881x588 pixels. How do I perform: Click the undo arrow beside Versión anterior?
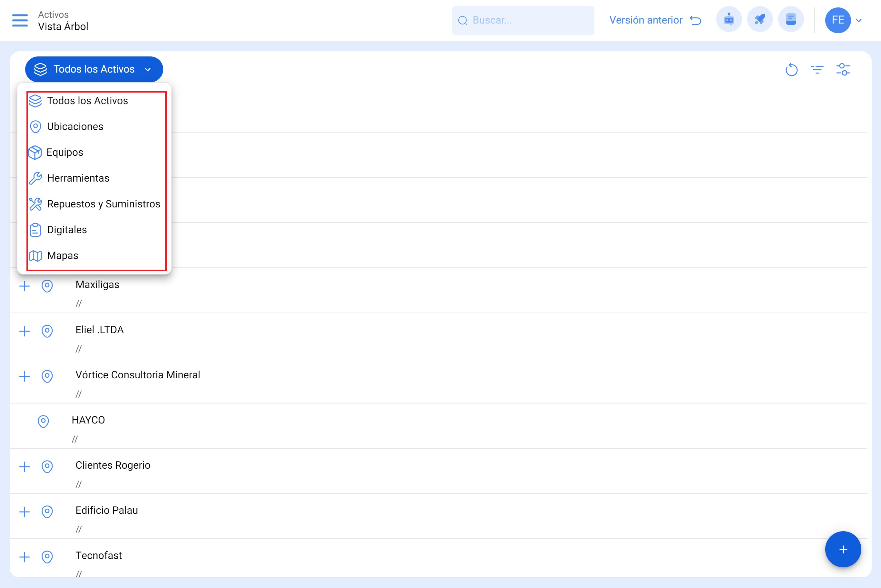tap(696, 20)
